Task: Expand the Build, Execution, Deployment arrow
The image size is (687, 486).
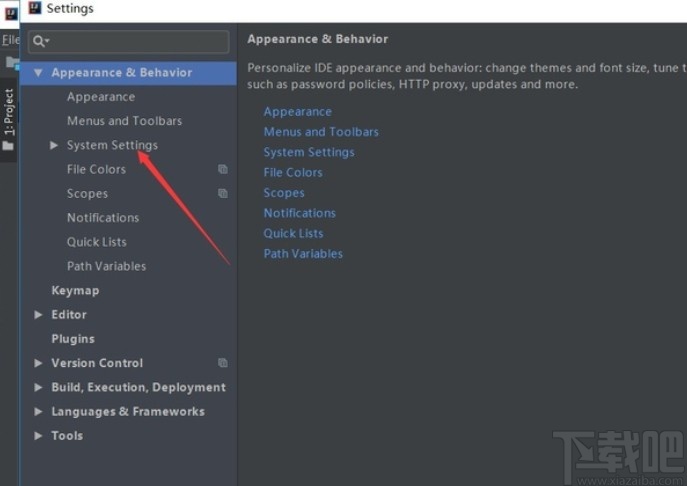Action: (38, 388)
